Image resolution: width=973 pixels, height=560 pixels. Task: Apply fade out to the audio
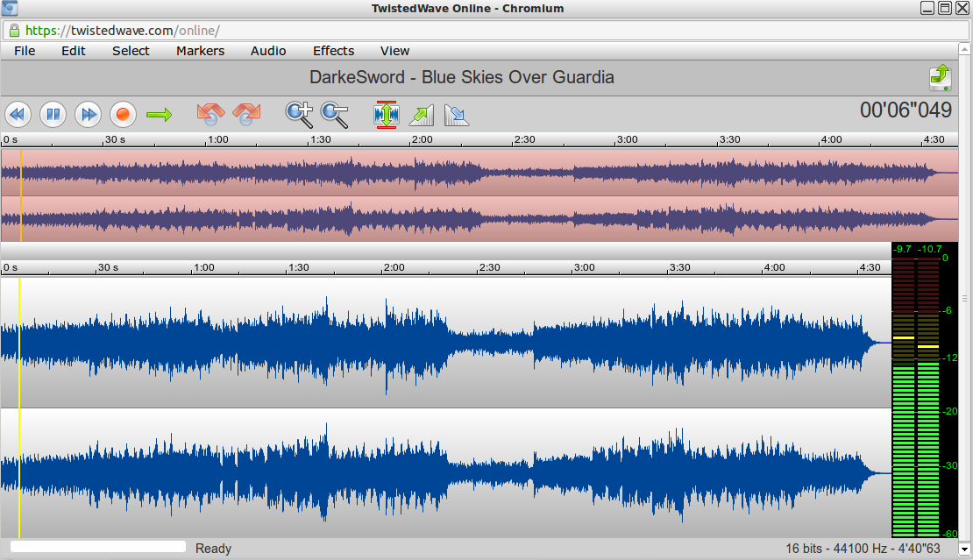[x=457, y=114]
